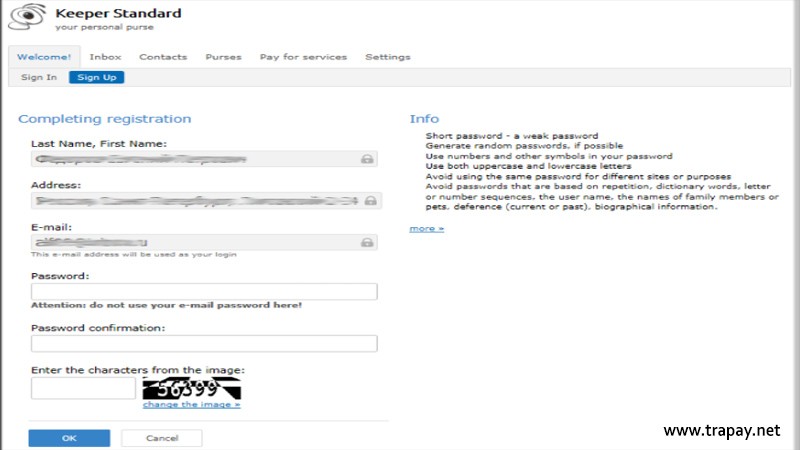The width and height of the screenshot is (800, 450).
Task: Click the Password confirmation field
Action: (x=204, y=343)
